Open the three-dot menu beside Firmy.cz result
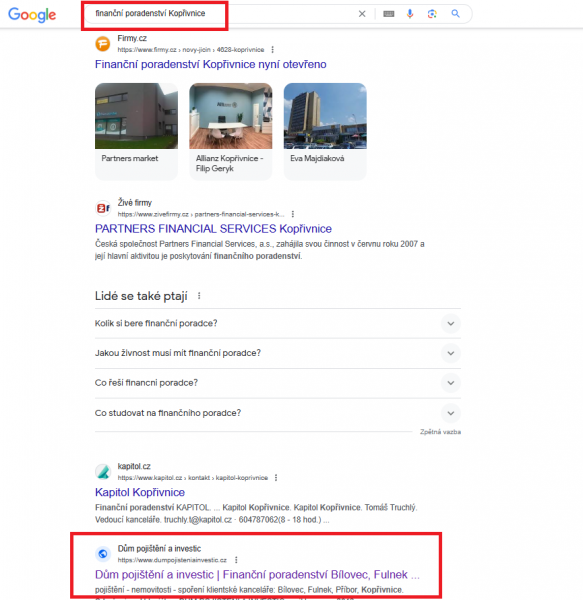This screenshot has width=583, height=600. point(272,50)
